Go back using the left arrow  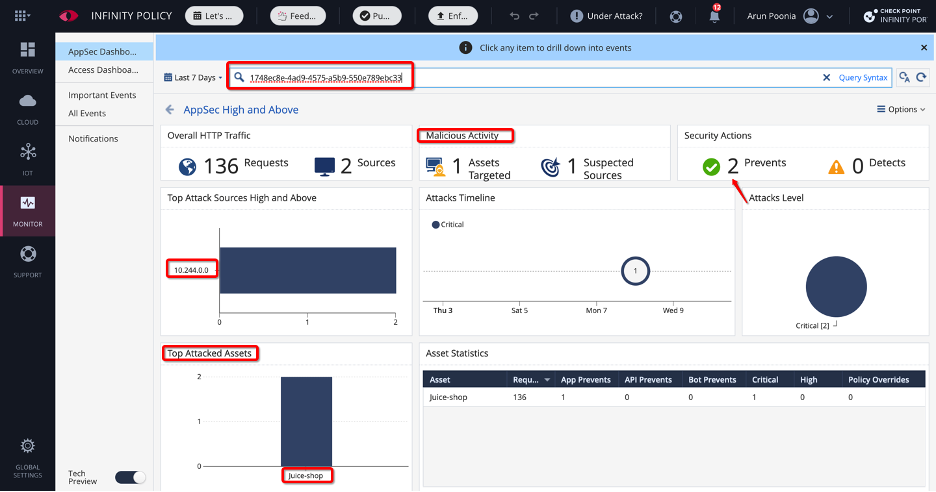pyautogui.click(x=170, y=109)
